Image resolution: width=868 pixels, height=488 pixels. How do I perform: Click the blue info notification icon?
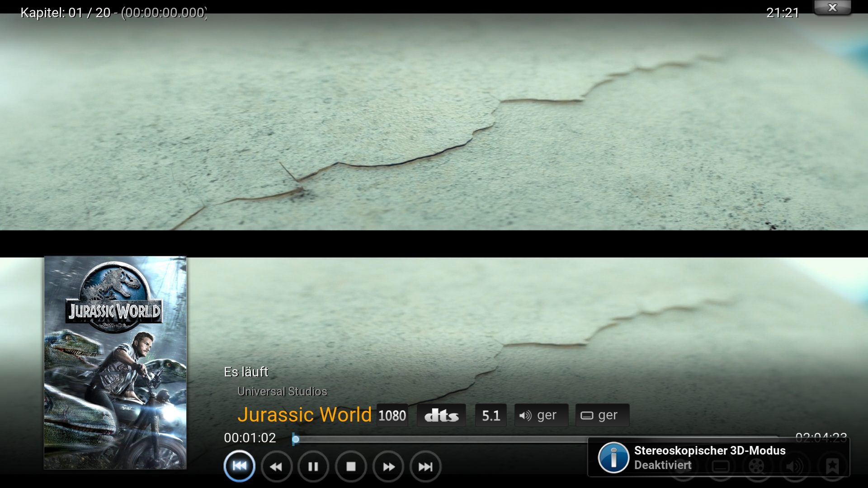(x=613, y=457)
